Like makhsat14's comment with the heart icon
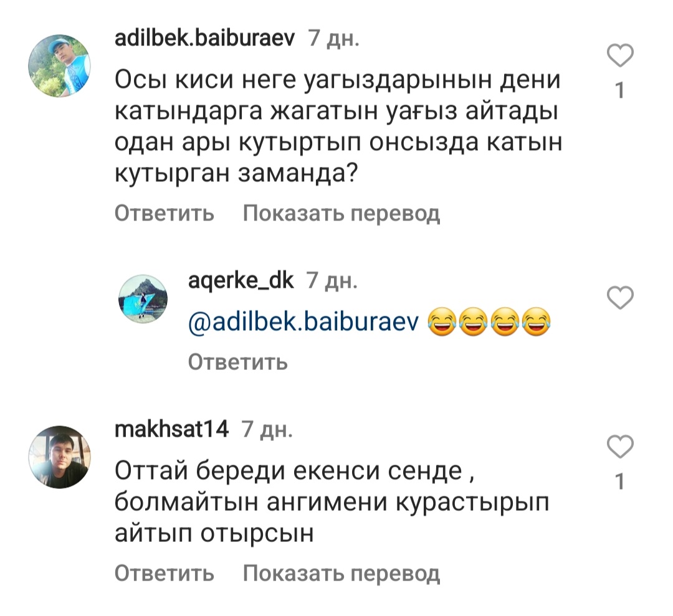Screen dimensions: 673x616 click(620, 446)
